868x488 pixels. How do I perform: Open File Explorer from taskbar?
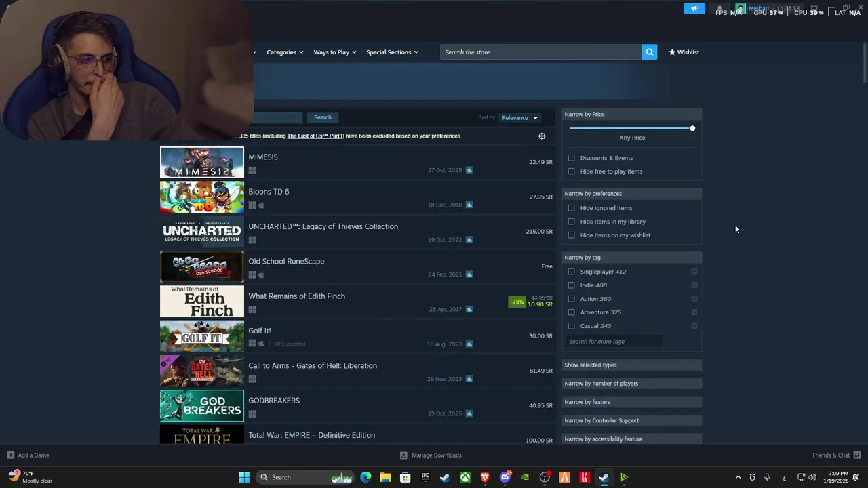pos(385,477)
